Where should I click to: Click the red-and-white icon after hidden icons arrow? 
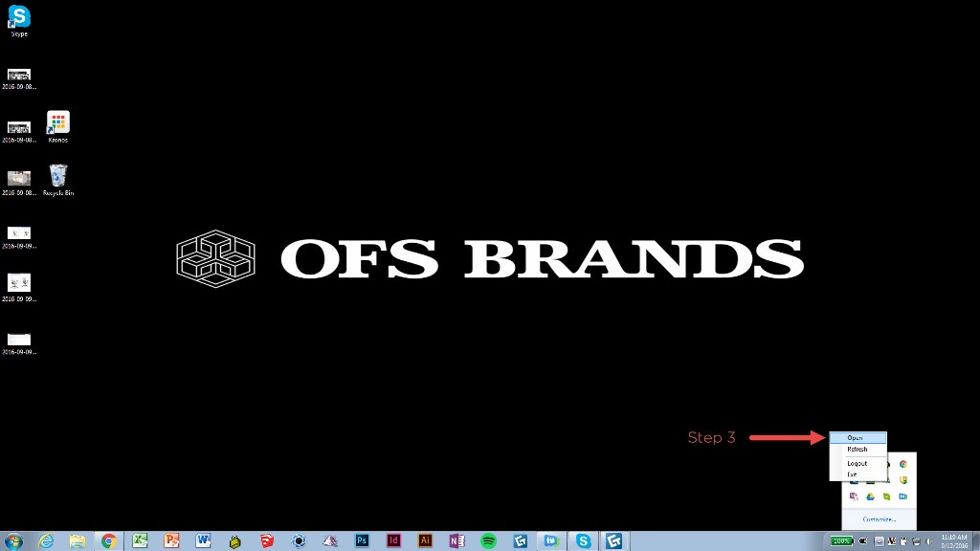tap(892, 541)
